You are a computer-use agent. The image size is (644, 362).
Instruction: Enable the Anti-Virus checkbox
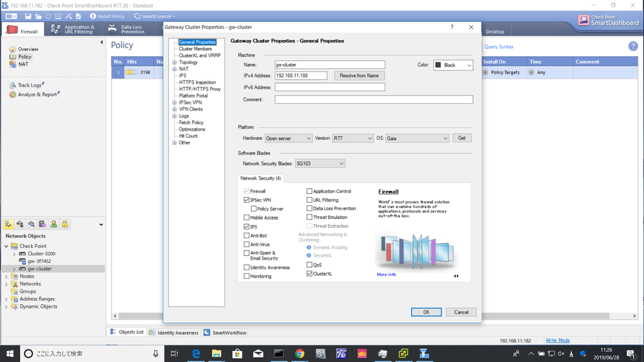tap(246, 244)
